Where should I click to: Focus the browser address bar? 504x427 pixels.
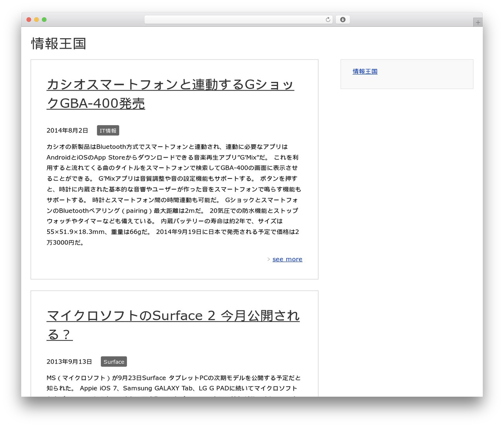239,20
